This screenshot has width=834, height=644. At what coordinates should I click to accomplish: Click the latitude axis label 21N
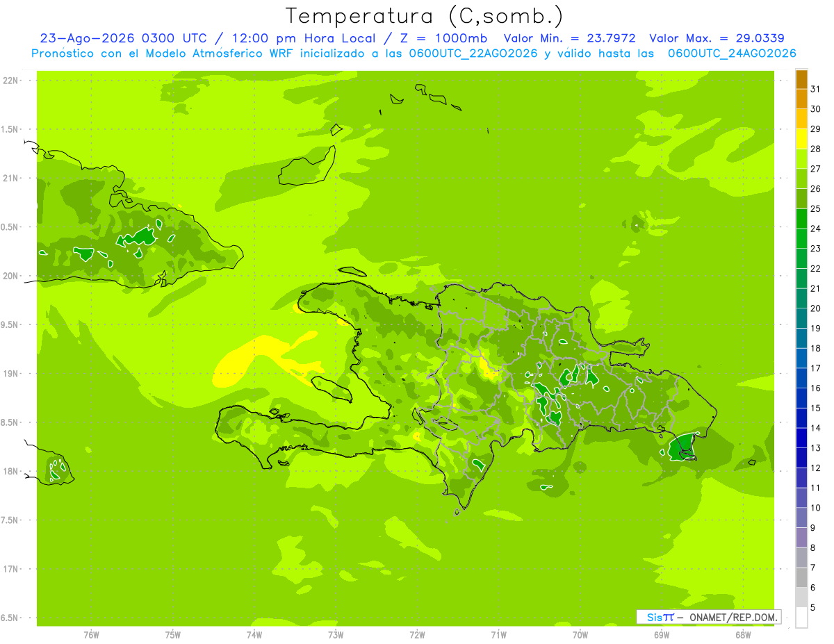pyautogui.click(x=12, y=178)
